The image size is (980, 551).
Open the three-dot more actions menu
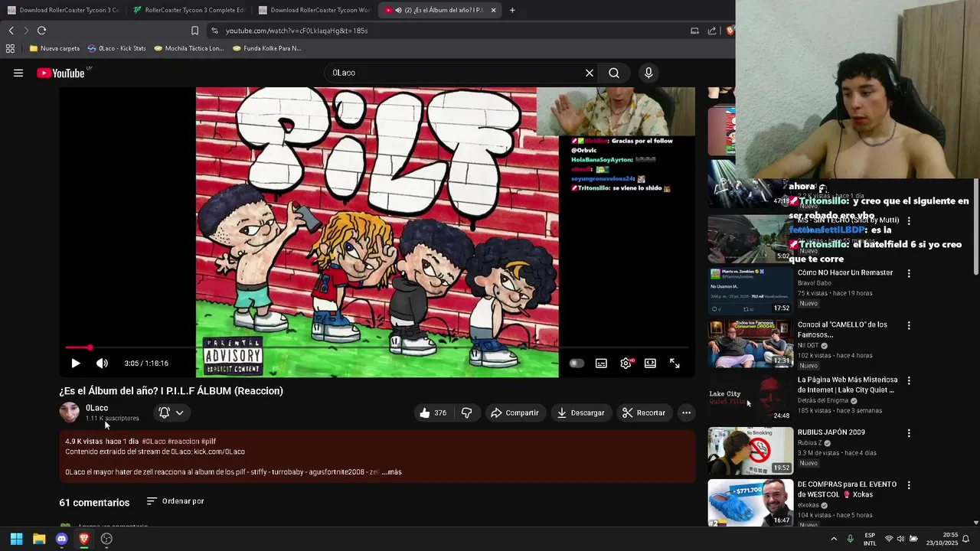[686, 412]
